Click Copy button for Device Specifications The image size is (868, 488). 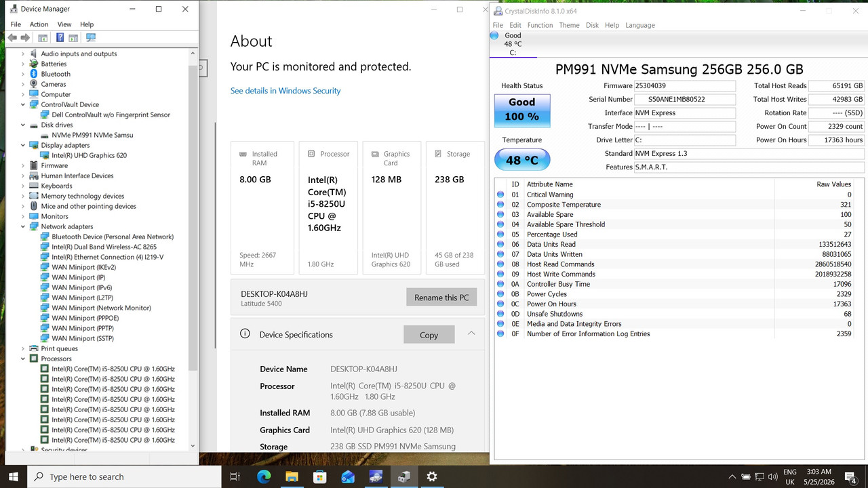pyautogui.click(x=429, y=335)
